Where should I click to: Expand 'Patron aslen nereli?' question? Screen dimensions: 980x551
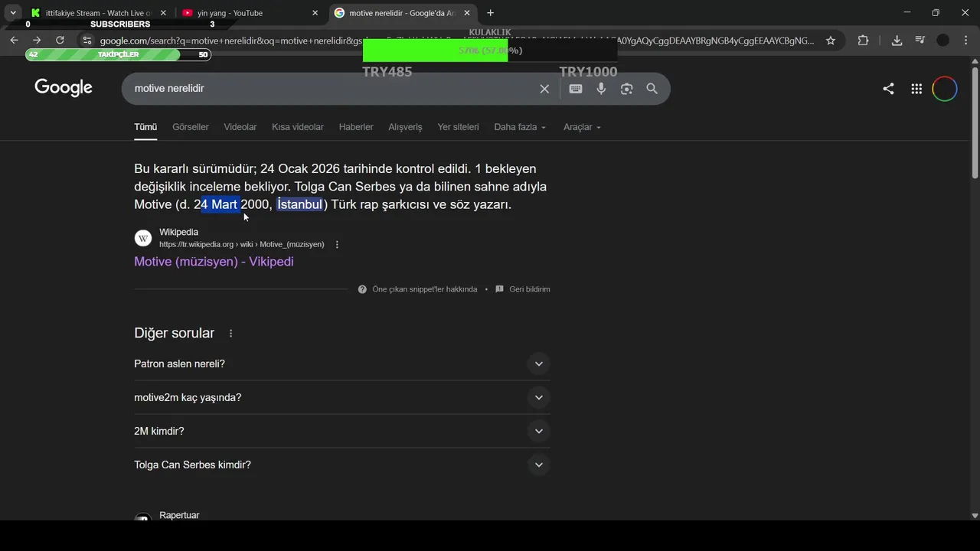[x=342, y=364]
